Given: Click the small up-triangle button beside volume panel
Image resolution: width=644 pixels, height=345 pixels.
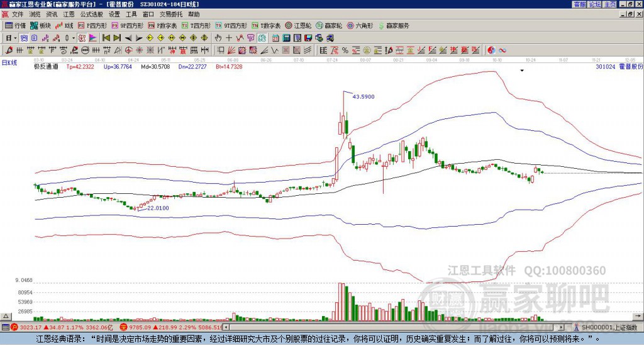Looking at the screenshot, I should click(5, 316).
